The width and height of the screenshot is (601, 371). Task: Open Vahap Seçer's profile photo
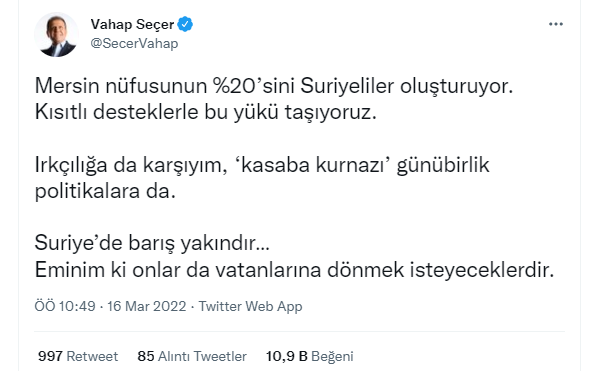pos(56,34)
